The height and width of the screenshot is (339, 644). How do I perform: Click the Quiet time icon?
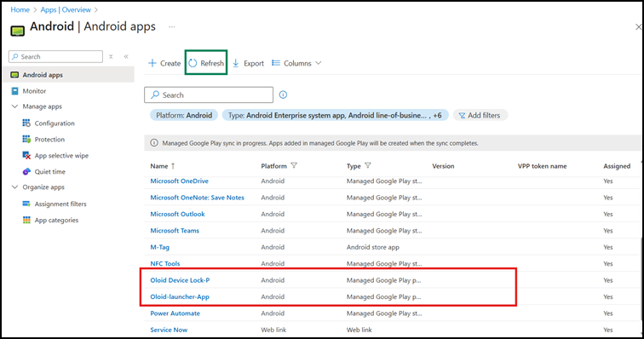pyautogui.click(x=26, y=171)
